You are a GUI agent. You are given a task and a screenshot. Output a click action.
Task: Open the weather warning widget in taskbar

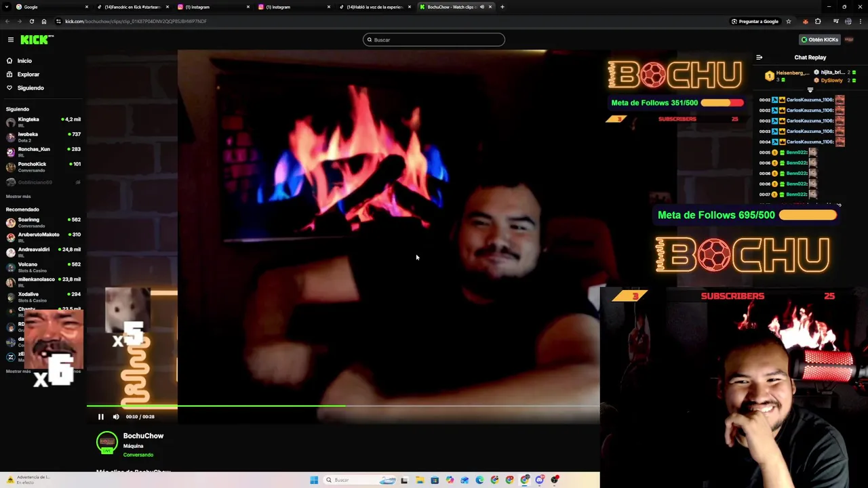coord(27,480)
